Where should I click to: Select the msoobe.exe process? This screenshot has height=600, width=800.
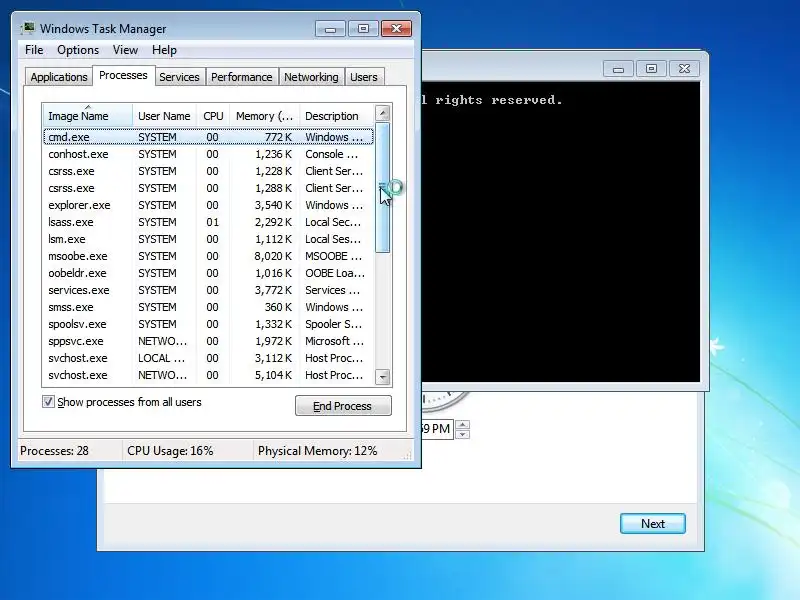click(x=208, y=256)
